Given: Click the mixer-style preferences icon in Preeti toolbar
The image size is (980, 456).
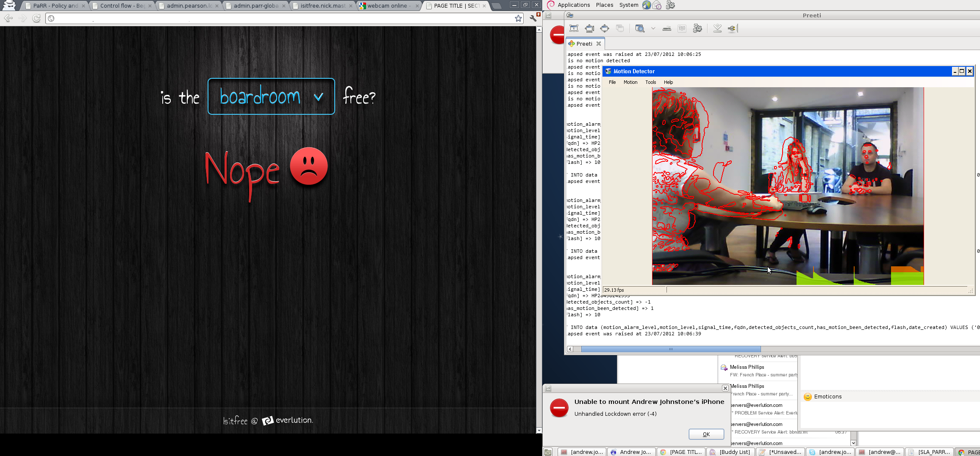Looking at the screenshot, I should [x=682, y=28].
